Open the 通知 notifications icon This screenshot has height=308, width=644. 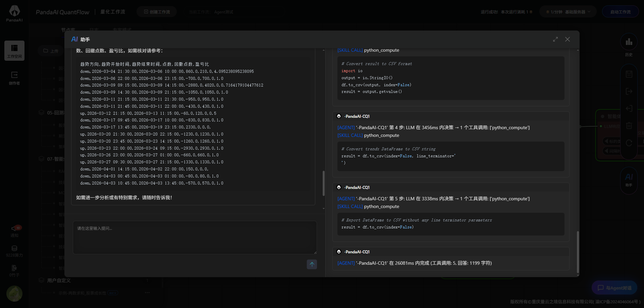point(14,231)
